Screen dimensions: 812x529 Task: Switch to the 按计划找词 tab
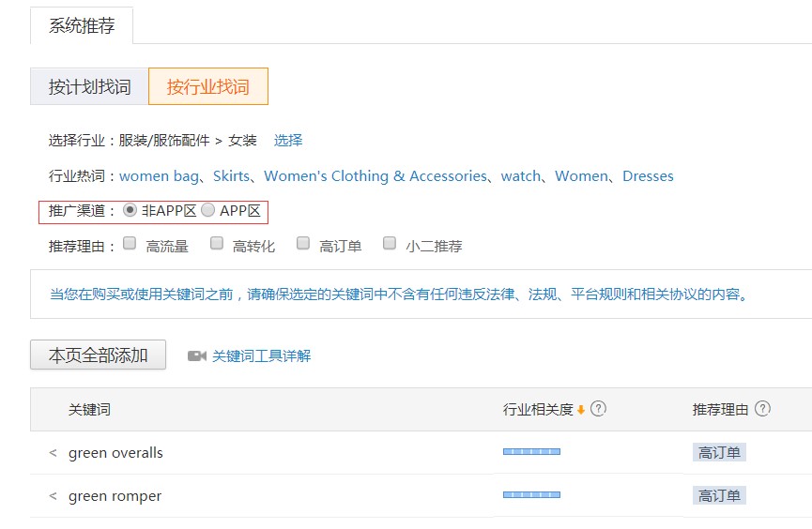pyautogui.click(x=89, y=87)
